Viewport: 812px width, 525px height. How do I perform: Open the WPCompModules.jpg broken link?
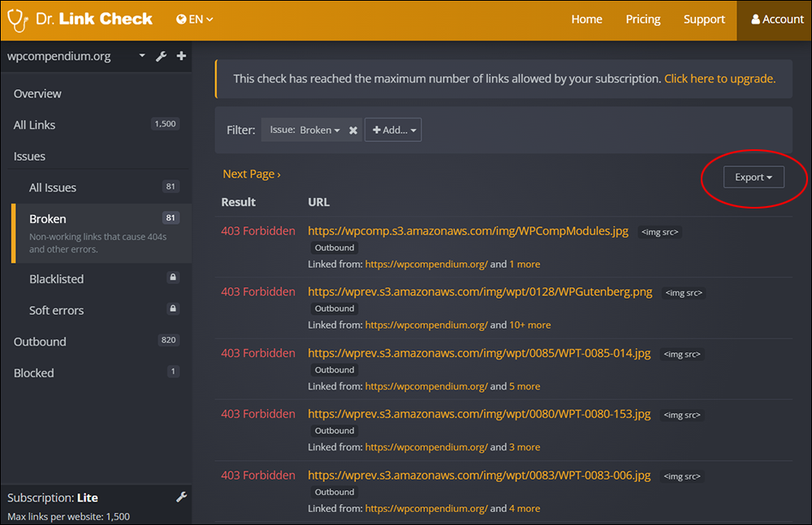469,231
